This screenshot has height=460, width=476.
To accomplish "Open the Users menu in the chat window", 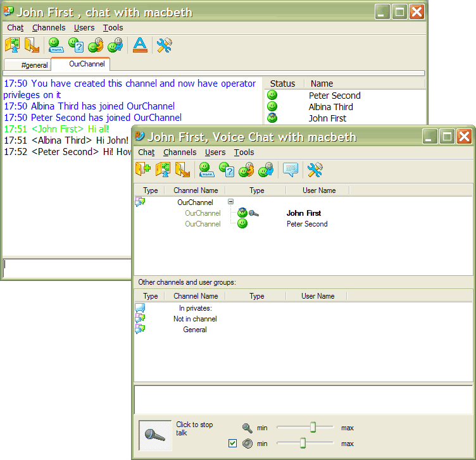I will point(84,27).
